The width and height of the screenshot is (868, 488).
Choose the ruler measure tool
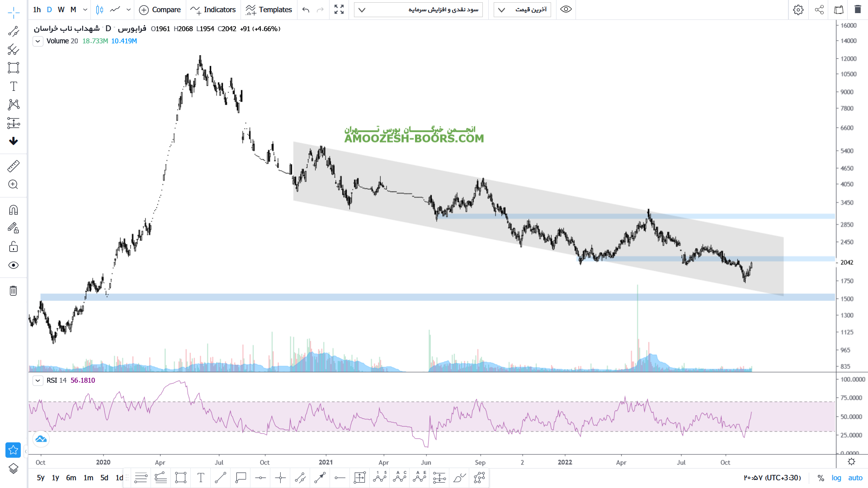tap(14, 166)
